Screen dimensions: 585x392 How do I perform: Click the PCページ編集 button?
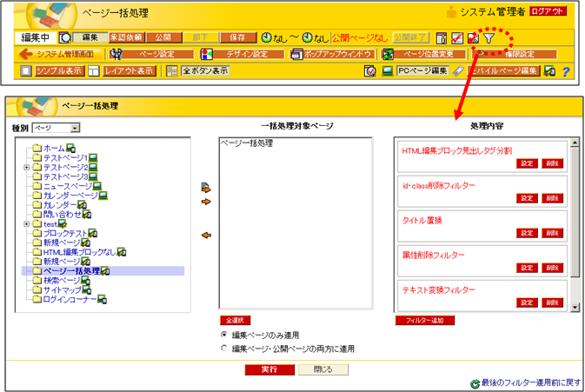[422, 71]
